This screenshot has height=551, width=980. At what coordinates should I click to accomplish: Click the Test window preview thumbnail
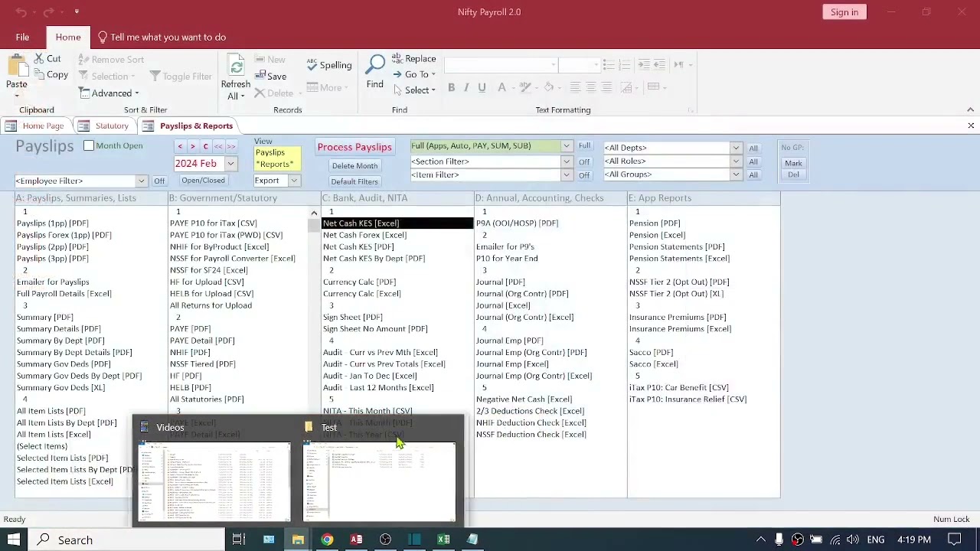(380, 482)
